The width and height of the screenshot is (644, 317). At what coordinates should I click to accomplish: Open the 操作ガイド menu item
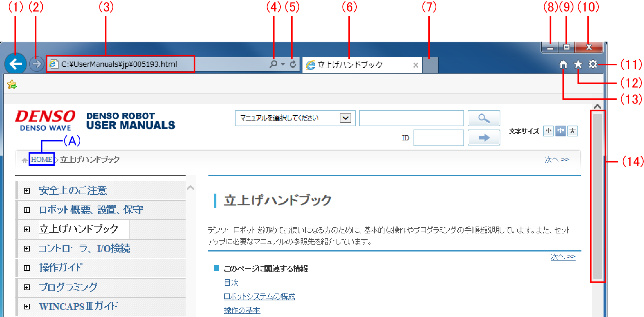click(61, 268)
